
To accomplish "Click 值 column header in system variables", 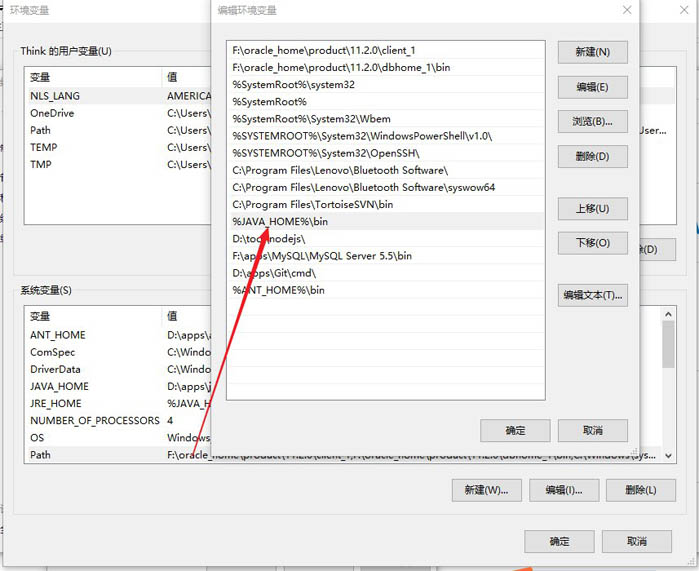I will pos(186,316).
